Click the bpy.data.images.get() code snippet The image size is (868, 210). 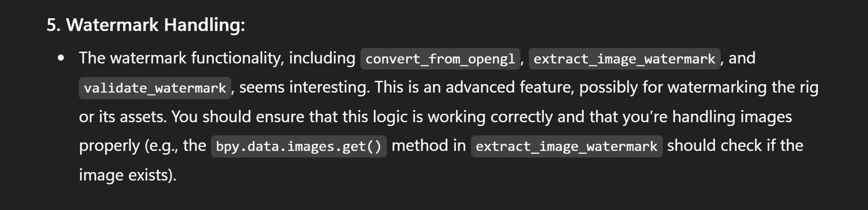299,146
